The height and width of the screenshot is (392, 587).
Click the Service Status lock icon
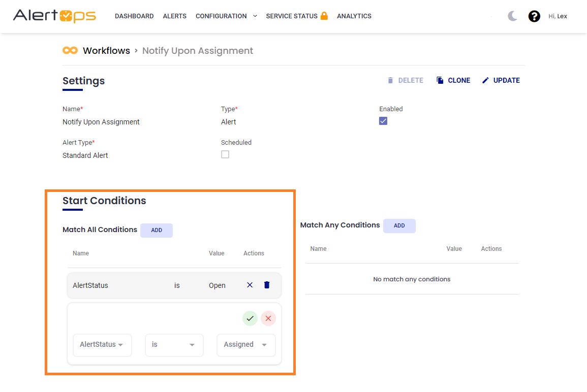[324, 16]
